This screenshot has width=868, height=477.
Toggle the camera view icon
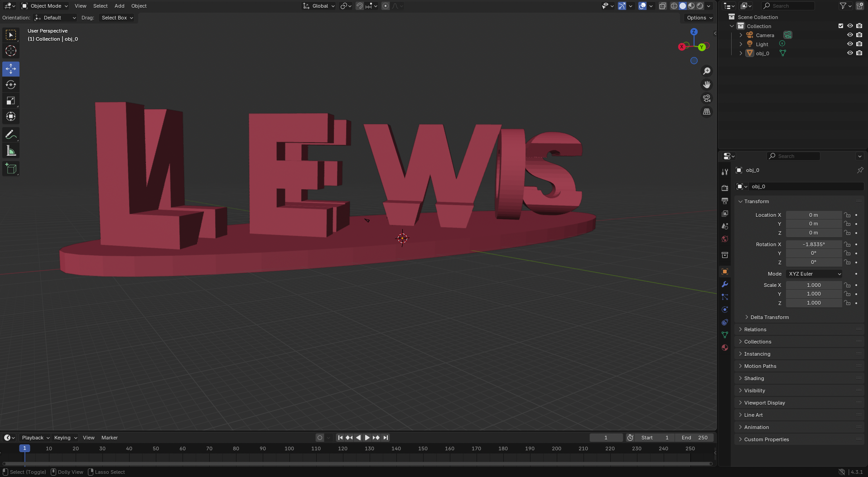707,98
